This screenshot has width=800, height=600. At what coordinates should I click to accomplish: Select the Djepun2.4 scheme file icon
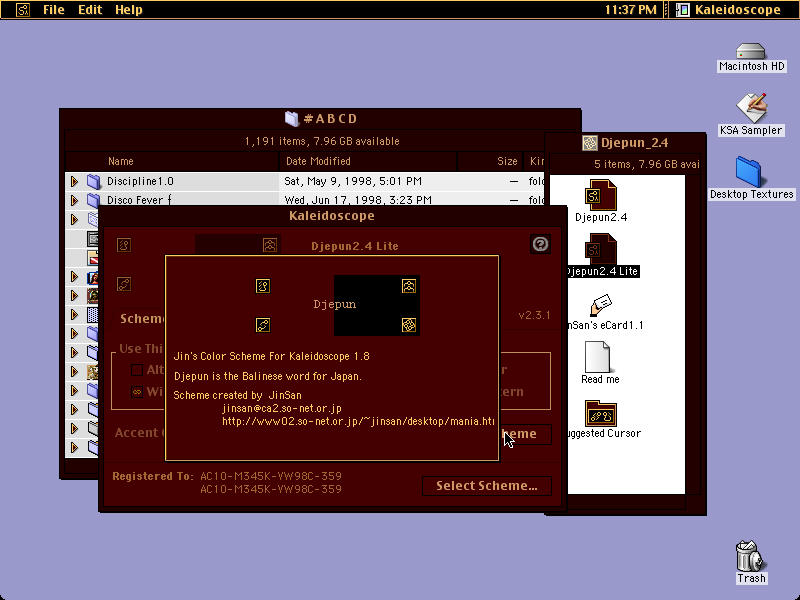[601, 195]
